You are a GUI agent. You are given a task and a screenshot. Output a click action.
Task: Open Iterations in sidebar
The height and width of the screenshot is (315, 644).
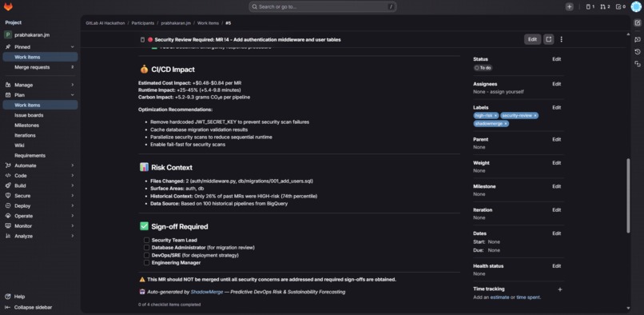tap(40, 135)
